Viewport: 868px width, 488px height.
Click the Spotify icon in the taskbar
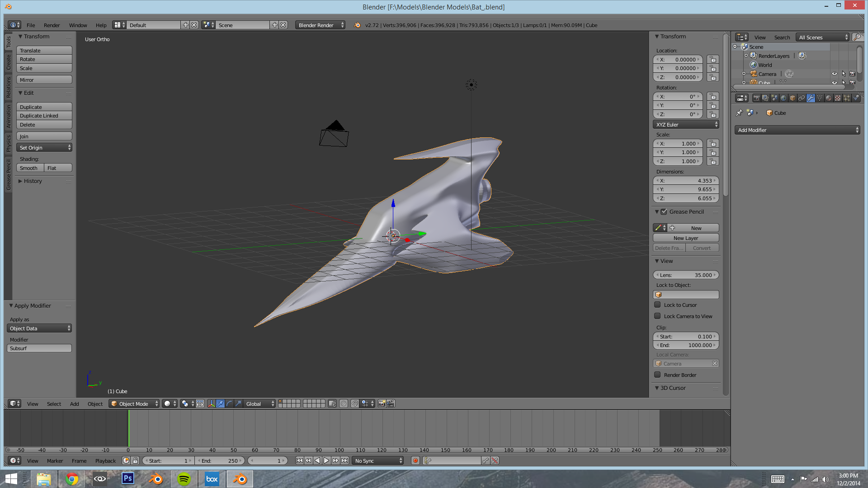click(184, 479)
